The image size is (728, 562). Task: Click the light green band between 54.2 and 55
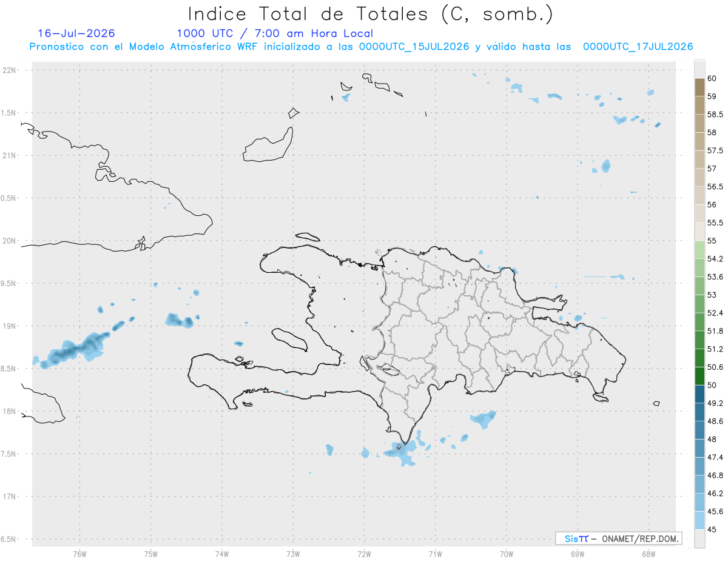click(699, 250)
